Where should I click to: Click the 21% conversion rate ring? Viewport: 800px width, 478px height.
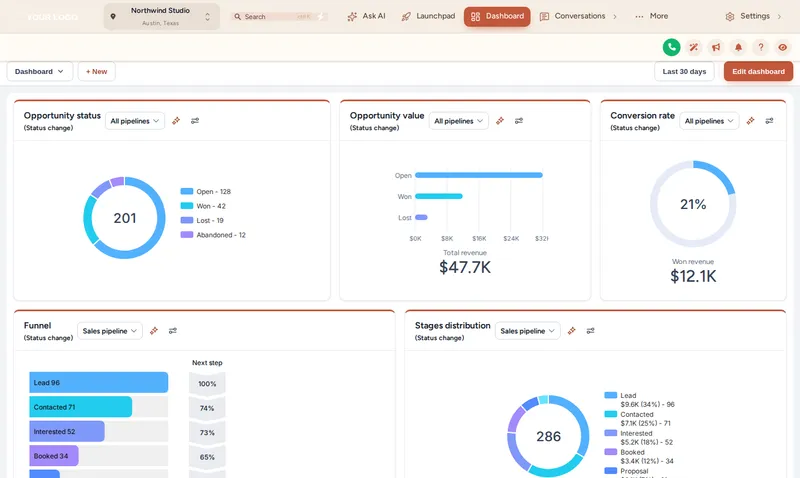pos(693,204)
